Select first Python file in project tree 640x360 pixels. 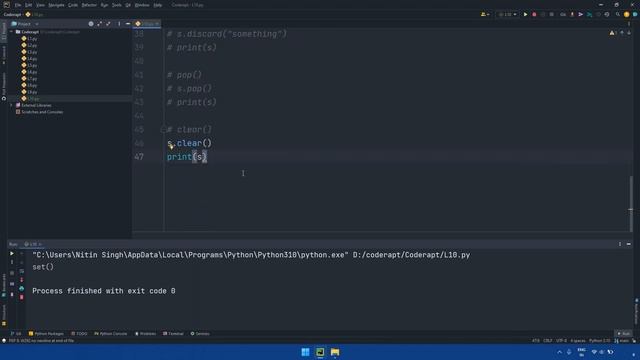(32, 39)
